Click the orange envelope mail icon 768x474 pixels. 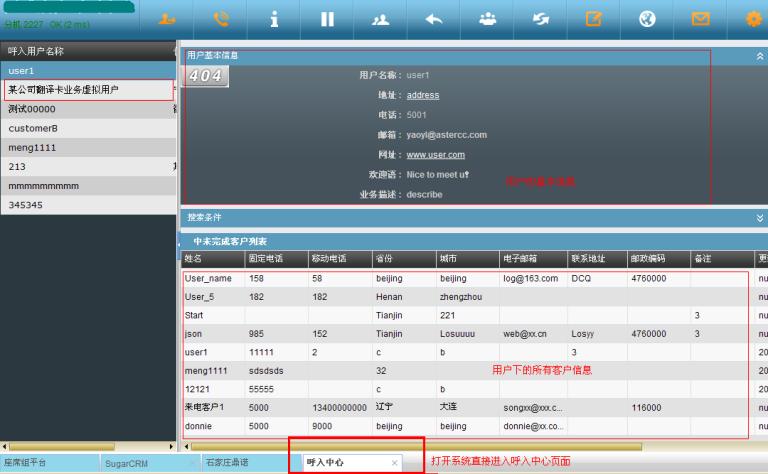[700, 18]
